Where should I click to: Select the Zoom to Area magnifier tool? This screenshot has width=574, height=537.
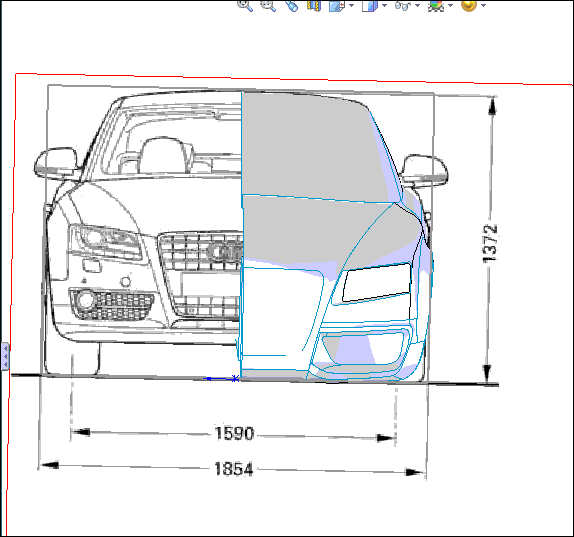tap(268, 5)
